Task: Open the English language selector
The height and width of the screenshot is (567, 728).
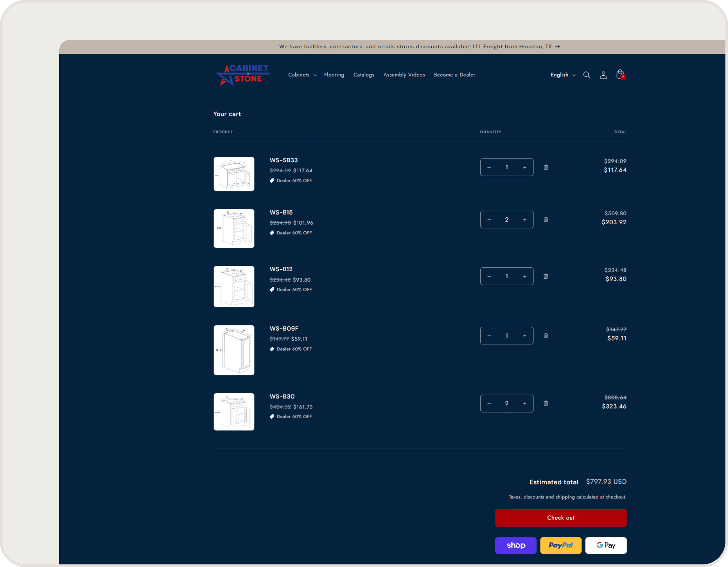Action: pyautogui.click(x=563, y=75)
